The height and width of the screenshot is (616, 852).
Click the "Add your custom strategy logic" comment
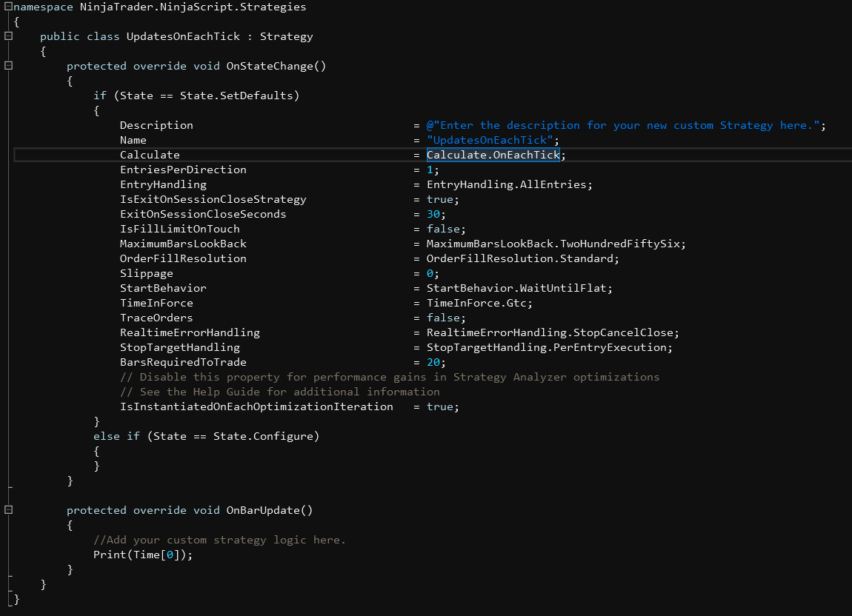click(x=225, y=540)
